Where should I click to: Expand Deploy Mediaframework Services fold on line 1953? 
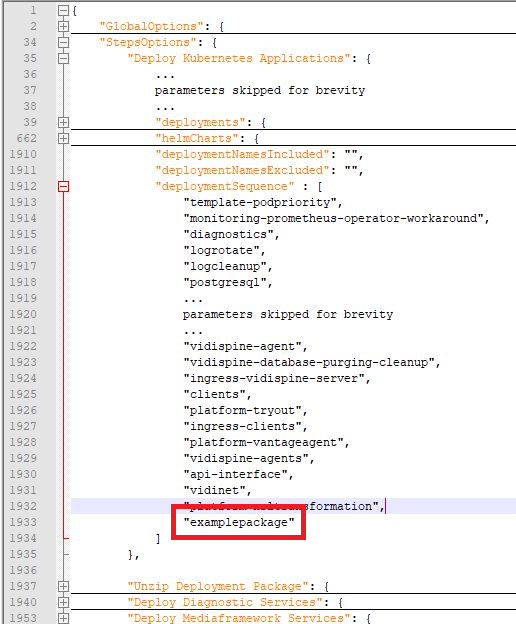tap(63, 618)
